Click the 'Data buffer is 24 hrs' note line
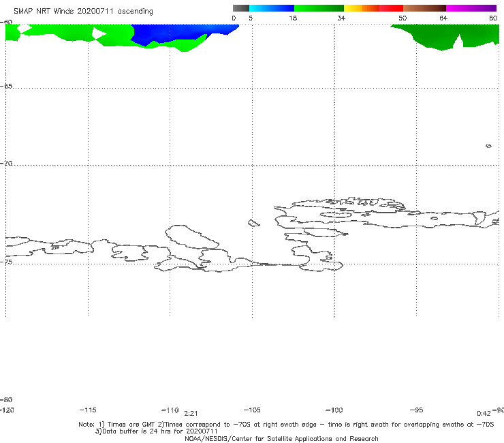 pos(157,431)
